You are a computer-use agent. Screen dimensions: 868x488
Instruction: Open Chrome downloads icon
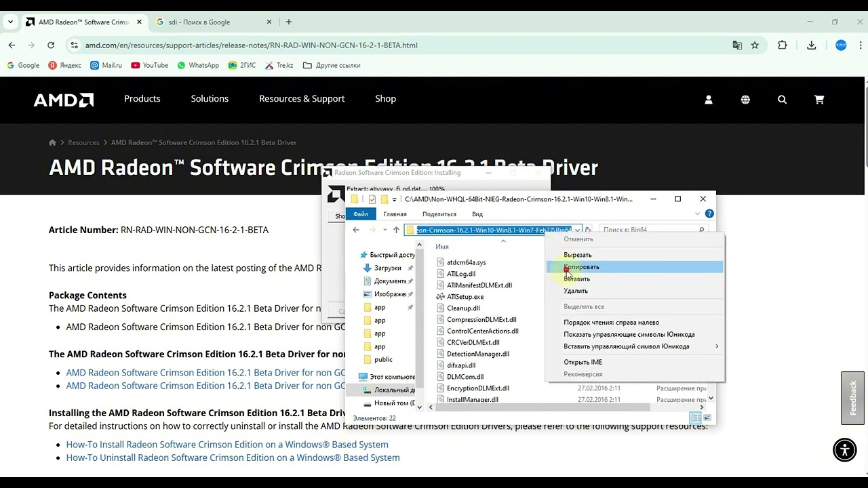(x=812, y=45)
